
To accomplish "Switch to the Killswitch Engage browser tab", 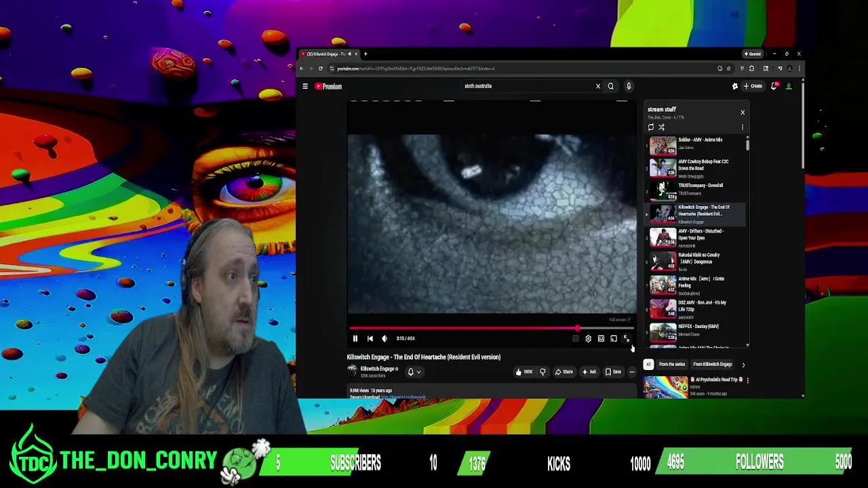I will click(x=330, y=54).
